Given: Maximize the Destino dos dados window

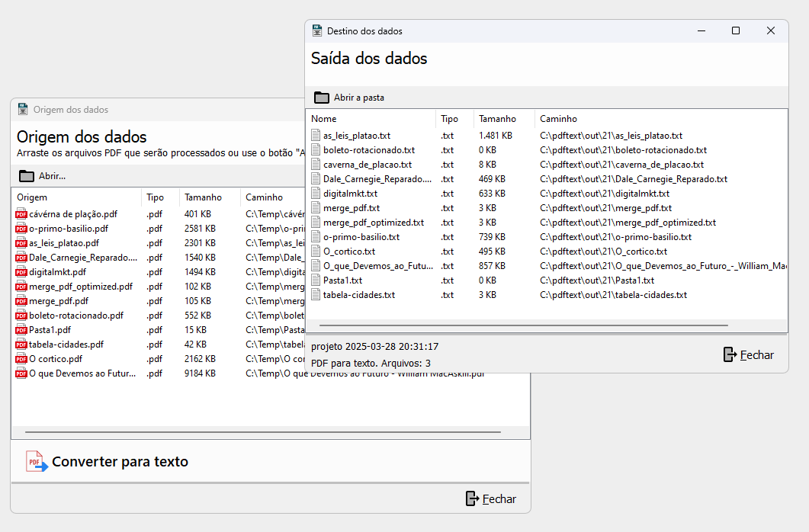Looking at the screenshot, I should [x=736, y=31].
